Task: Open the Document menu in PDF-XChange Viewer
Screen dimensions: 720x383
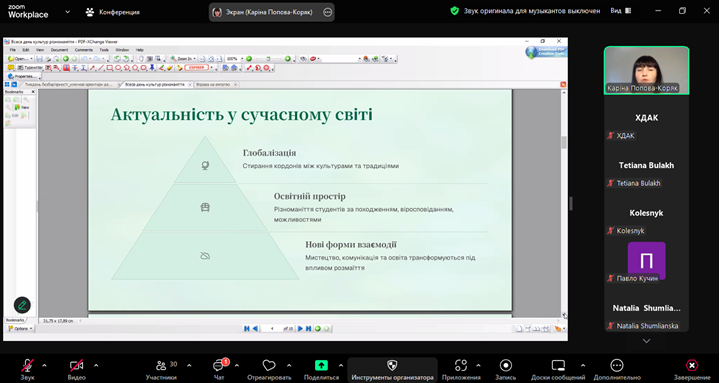Action: click(x=59, y=50)
